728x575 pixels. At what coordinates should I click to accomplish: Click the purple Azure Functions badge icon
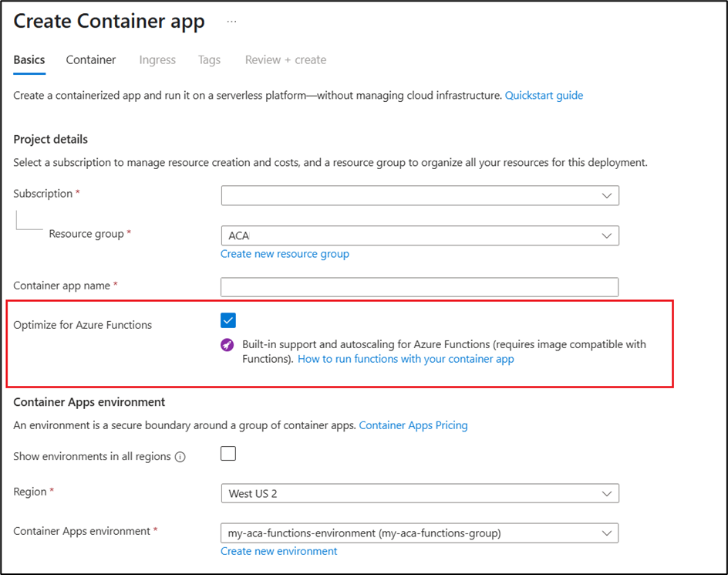[x=228, y=344]
